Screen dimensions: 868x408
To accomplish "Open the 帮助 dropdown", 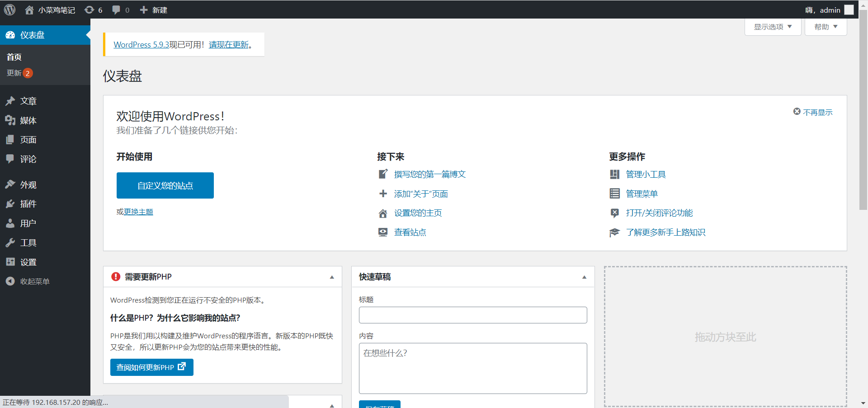I will [x=826, y=27].
